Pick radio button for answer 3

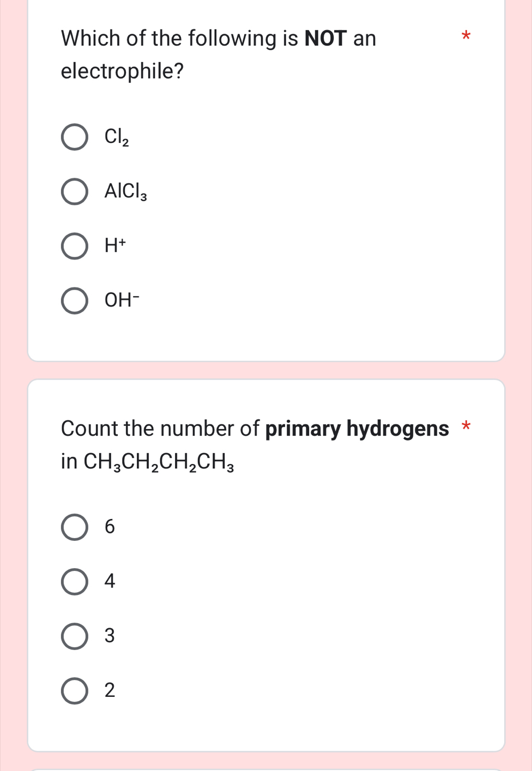[74, 636]
